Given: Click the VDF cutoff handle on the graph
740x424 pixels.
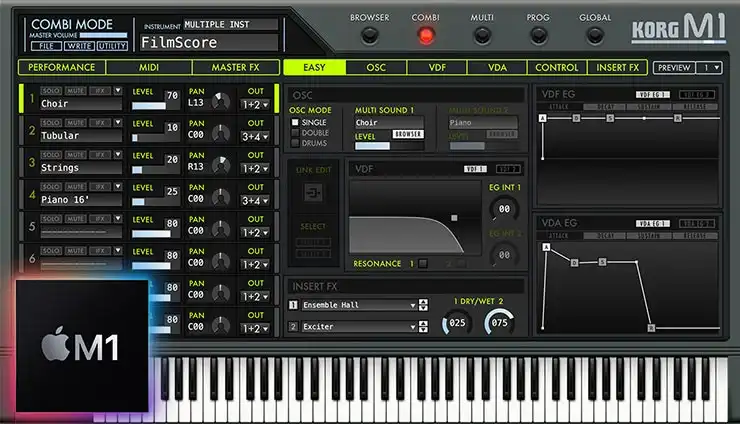Looking at the screenshot, I should click(x=454, y=218).
